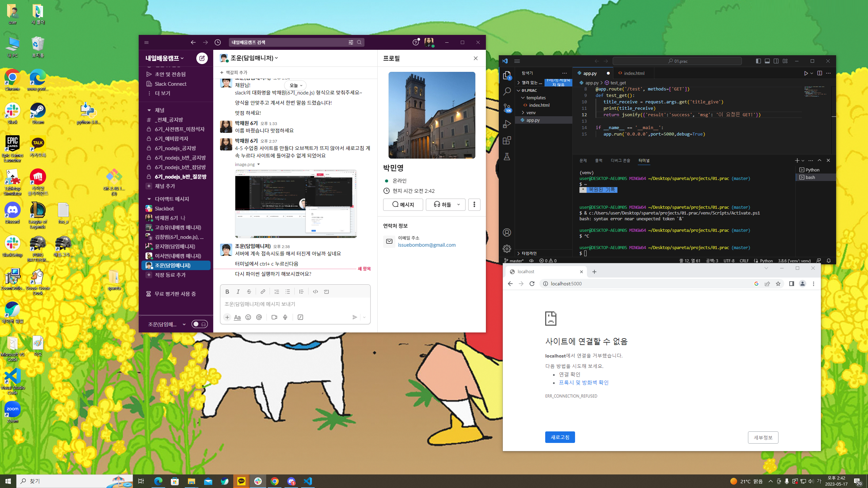This screenshot has height=488, width=868.
Task: Toggle the Slack huddle switch in sidebar
Action: coord(199,324)
